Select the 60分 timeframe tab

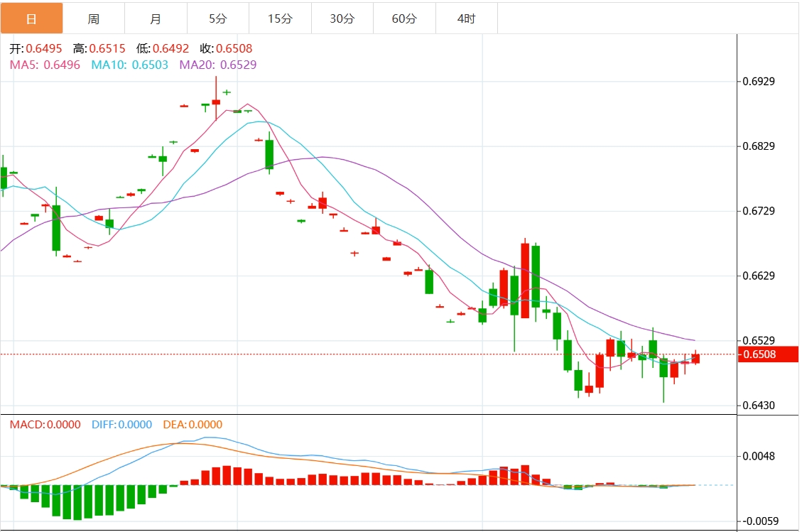coord(405,18)
